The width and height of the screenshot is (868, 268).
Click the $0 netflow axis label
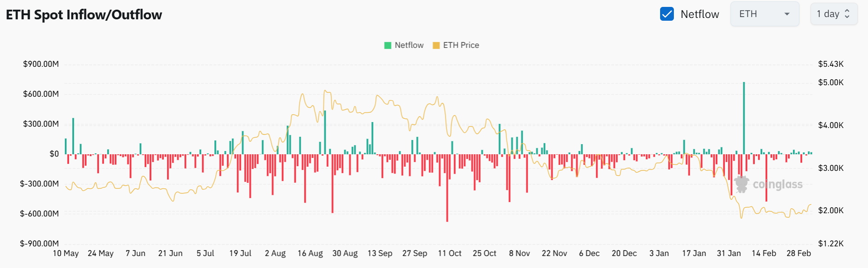[54, 154]
